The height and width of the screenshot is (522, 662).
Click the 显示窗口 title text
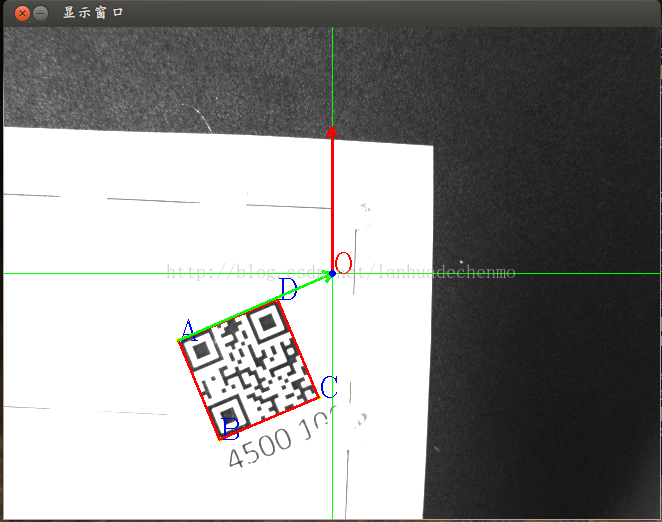click(93, 13)
